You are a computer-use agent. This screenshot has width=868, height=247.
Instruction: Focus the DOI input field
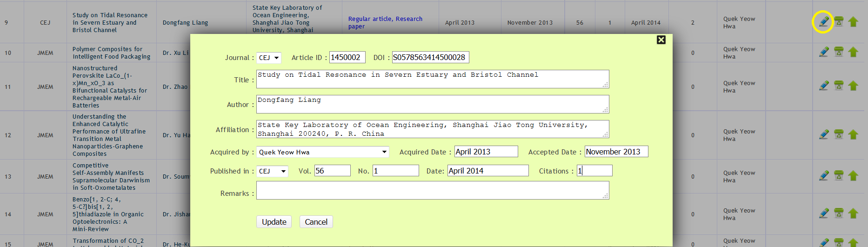[x=430, y=57]
